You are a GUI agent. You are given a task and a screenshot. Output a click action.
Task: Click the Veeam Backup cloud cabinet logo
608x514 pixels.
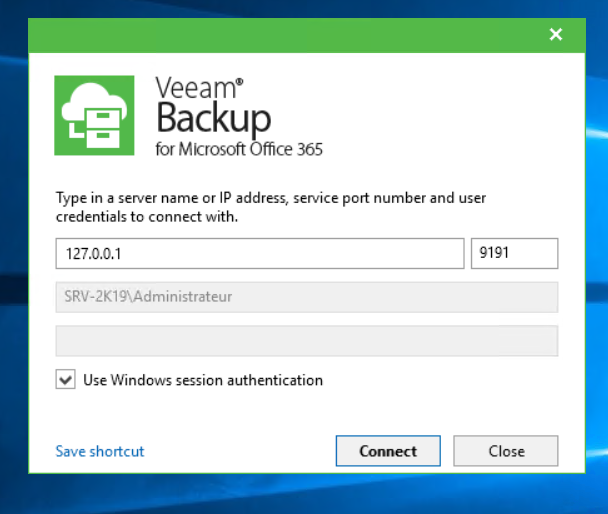coord(94,116)
